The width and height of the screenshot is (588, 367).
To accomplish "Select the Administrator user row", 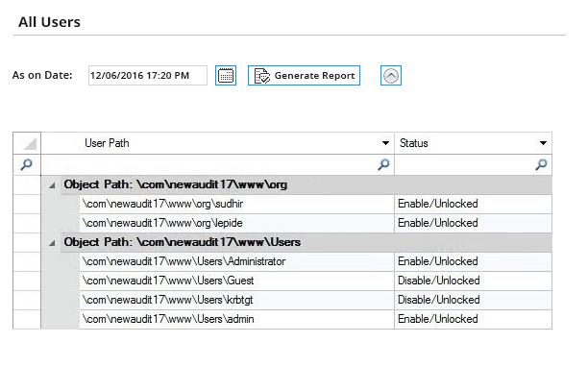I will click(315, 261).
